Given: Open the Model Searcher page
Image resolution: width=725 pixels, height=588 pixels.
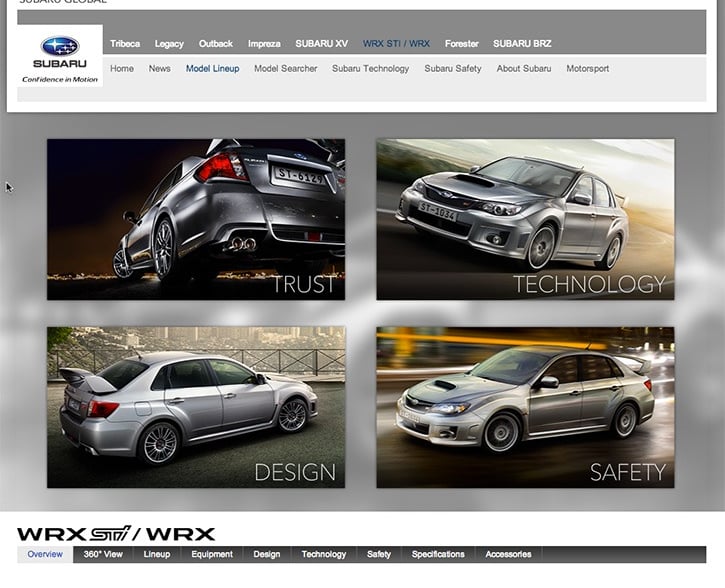Looking at the screenshot, I should pos(286,68).
